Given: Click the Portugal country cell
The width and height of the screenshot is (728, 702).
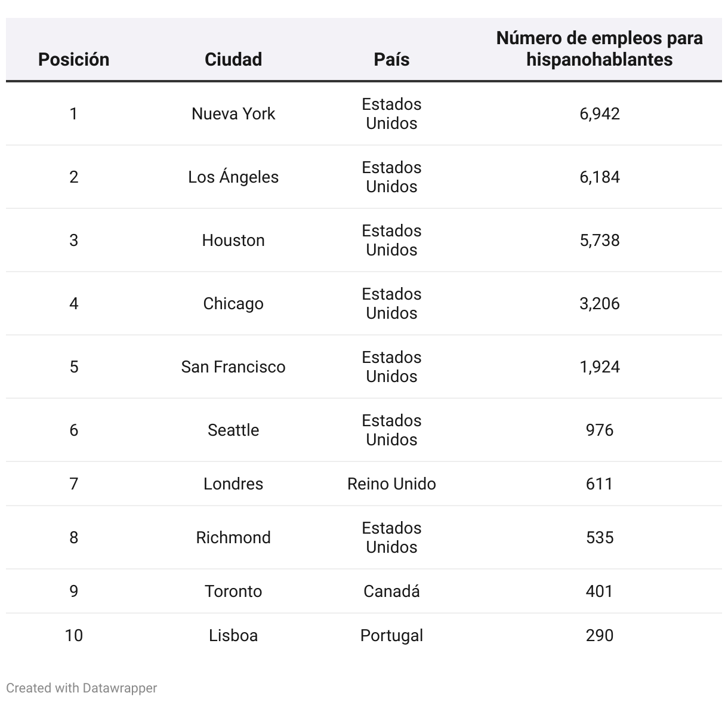Looking at the screenshot, I should coord(391,635).
